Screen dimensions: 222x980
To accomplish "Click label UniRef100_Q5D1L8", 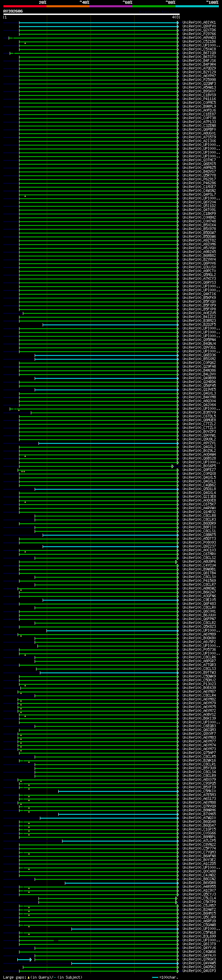I will tap(199, 489).
